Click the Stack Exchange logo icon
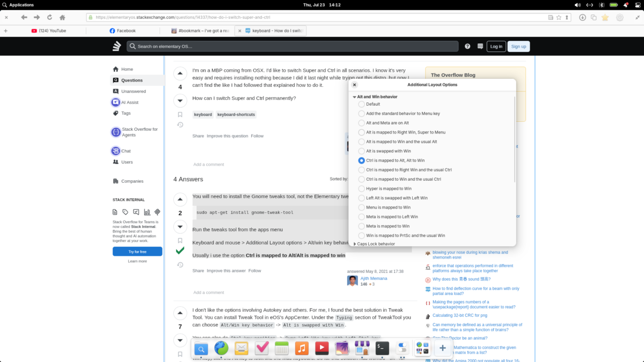Screen dimensions: 644x362 (116, 46)
